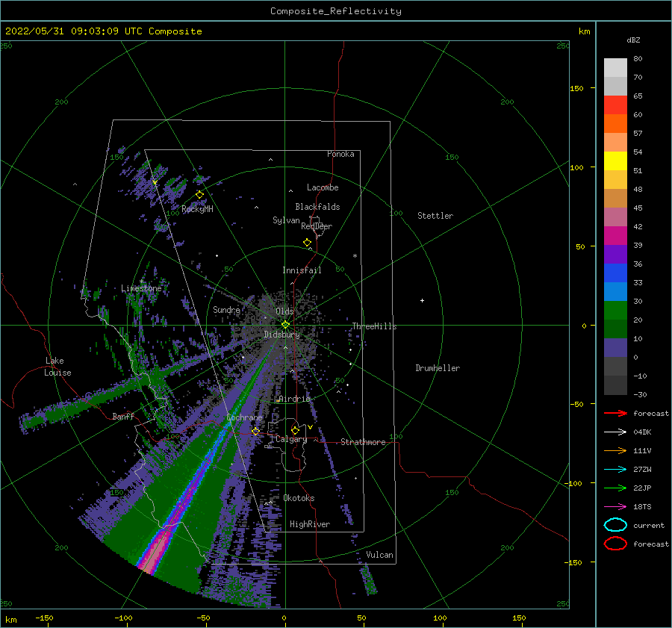Viewport: 672px width, 628px height.
Task: Click the Stettler city label
Action: tap(435, 216)
